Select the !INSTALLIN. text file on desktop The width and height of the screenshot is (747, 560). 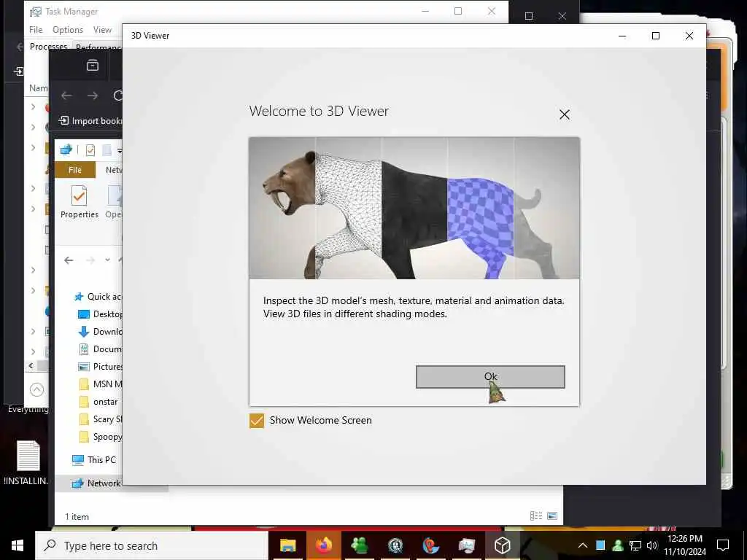[x=27, y=462]
